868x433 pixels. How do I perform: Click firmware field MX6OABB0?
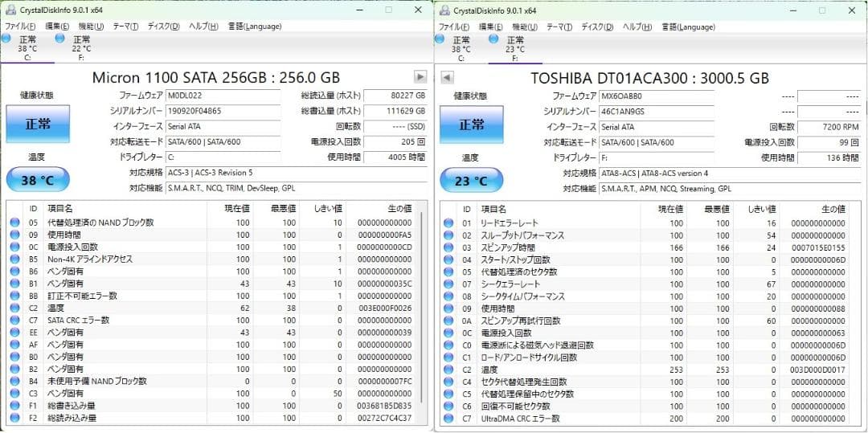coord(657,96)
